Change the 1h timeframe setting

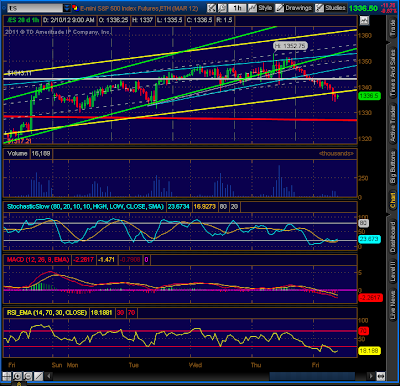pyautogui.click(x=237, y=8)
